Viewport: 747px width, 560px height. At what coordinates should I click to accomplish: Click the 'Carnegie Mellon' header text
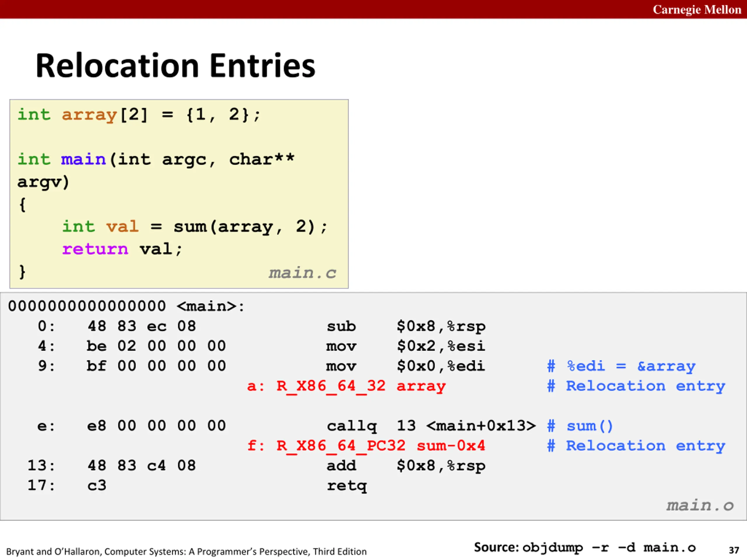697,9
